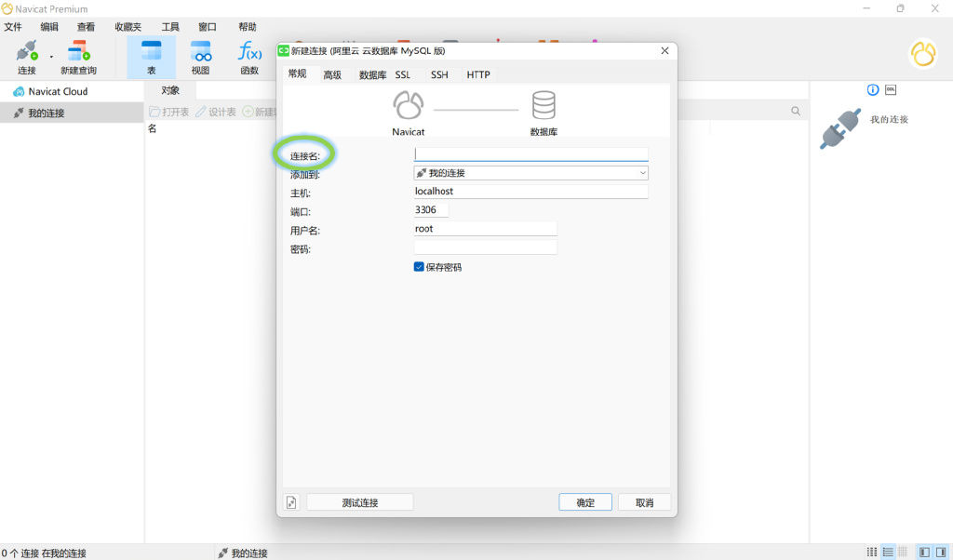
Task: Switch to icon grid view
Action: (872, 553)
